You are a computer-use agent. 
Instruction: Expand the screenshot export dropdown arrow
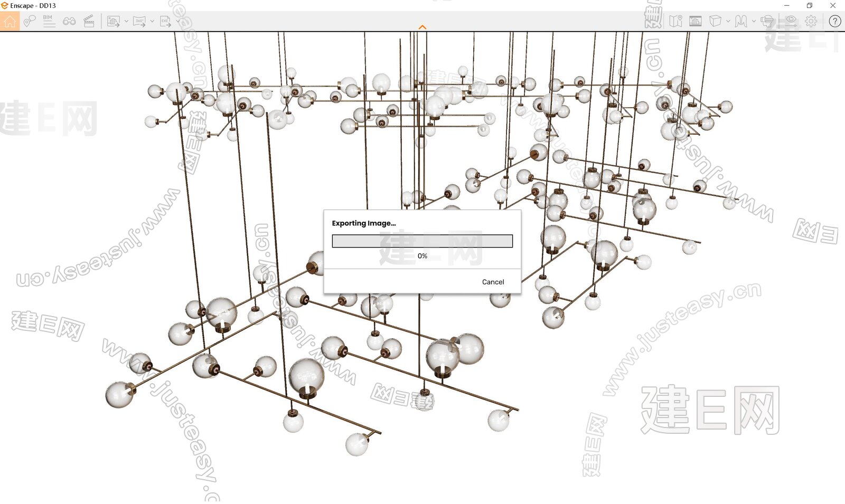click(x=126, y=21)
